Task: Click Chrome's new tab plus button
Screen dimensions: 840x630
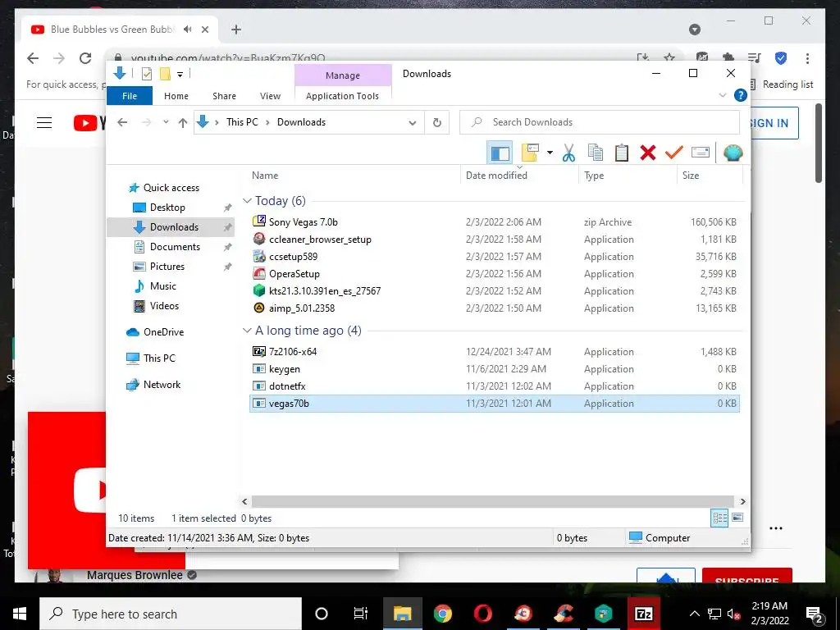Action: click(x=236, y=30)
